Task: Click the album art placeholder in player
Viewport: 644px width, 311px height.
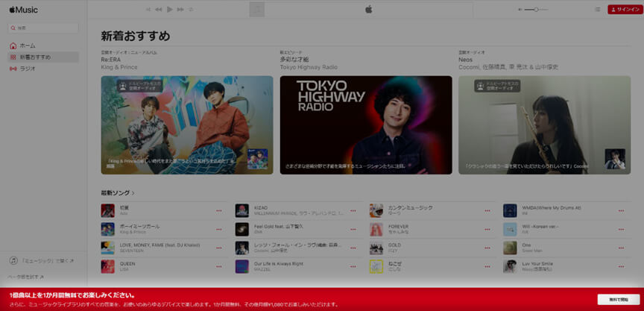Action: pos(257,10)
